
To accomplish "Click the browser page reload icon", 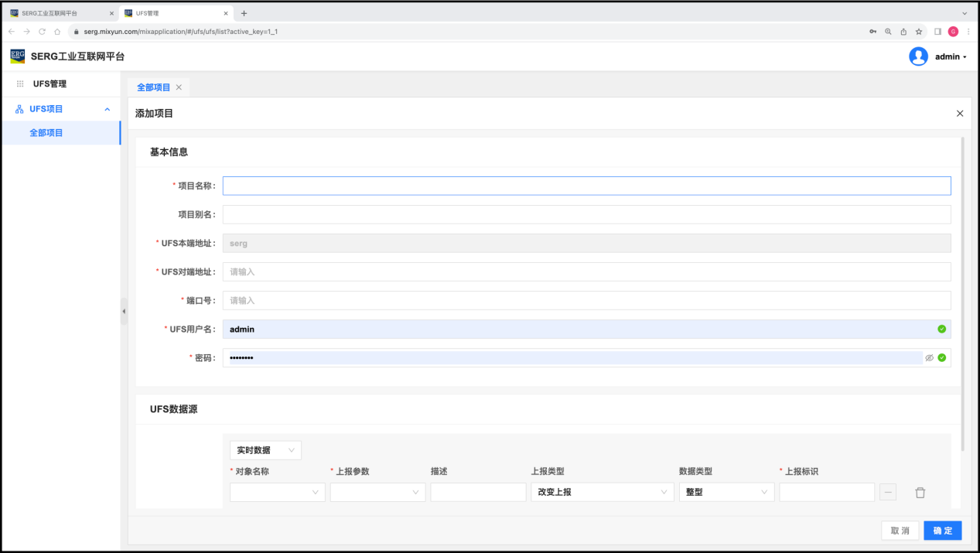I will [x=42, y=32].
